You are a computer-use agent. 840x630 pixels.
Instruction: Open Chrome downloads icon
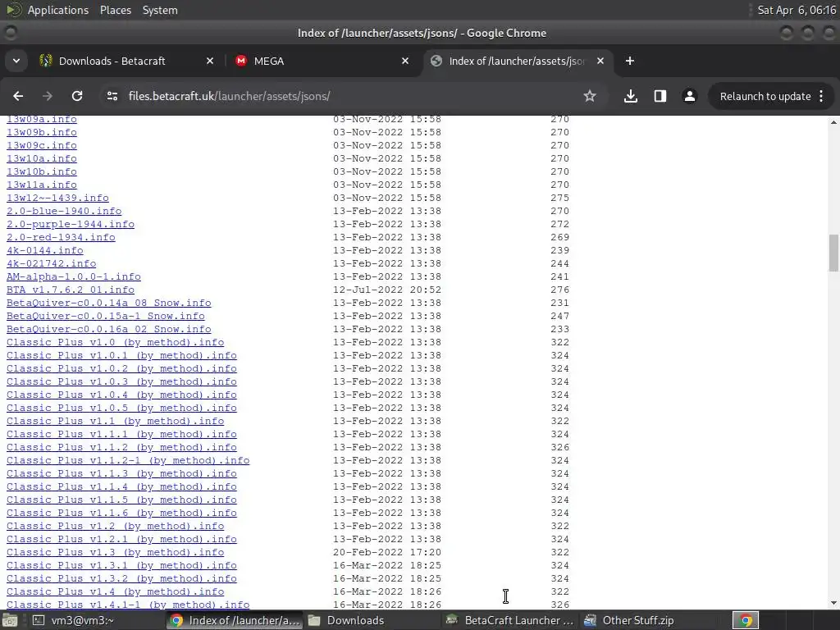(x=631, y=96)
